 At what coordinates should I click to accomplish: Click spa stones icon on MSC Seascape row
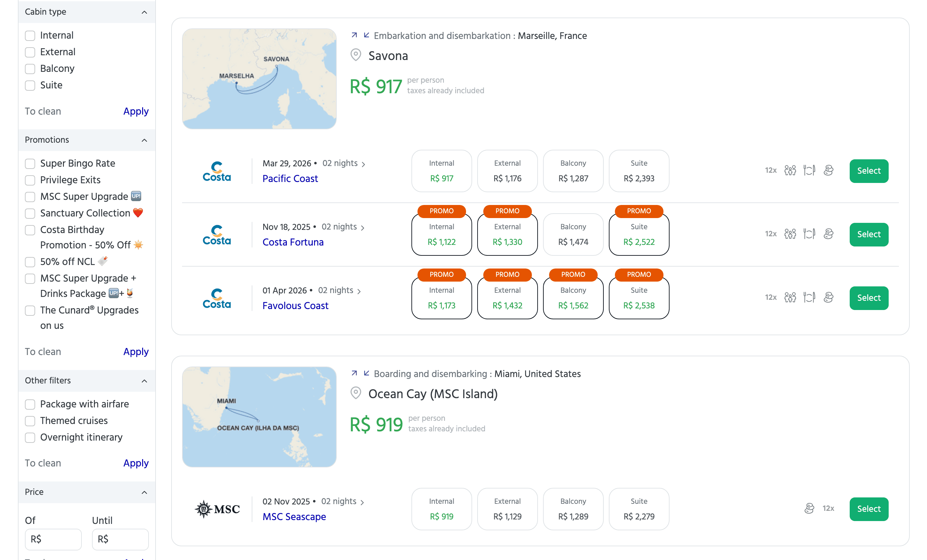tap(809, 509)
